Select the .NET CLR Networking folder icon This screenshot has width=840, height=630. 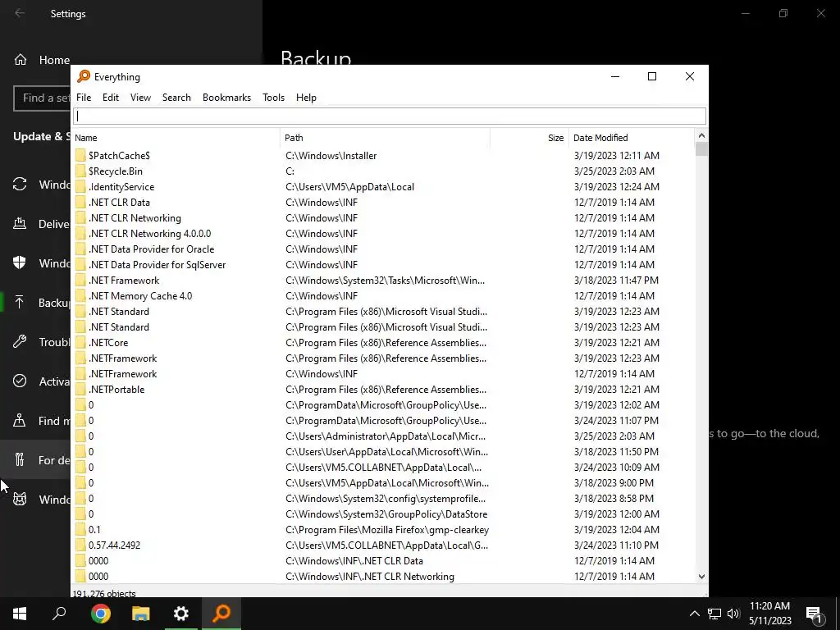coord(80,217)
